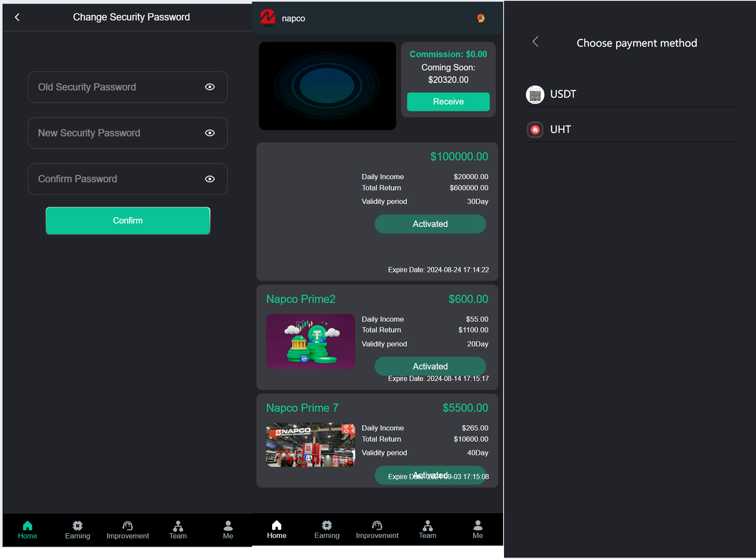Image resolution: width=756 pixels, height=559 pixels.
Task: Click the green Confirm button
Action: 128,221
